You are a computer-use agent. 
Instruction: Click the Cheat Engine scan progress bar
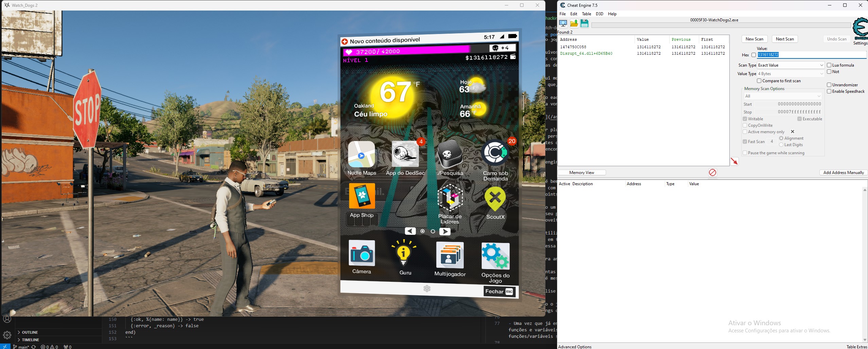tap(721, 25)
